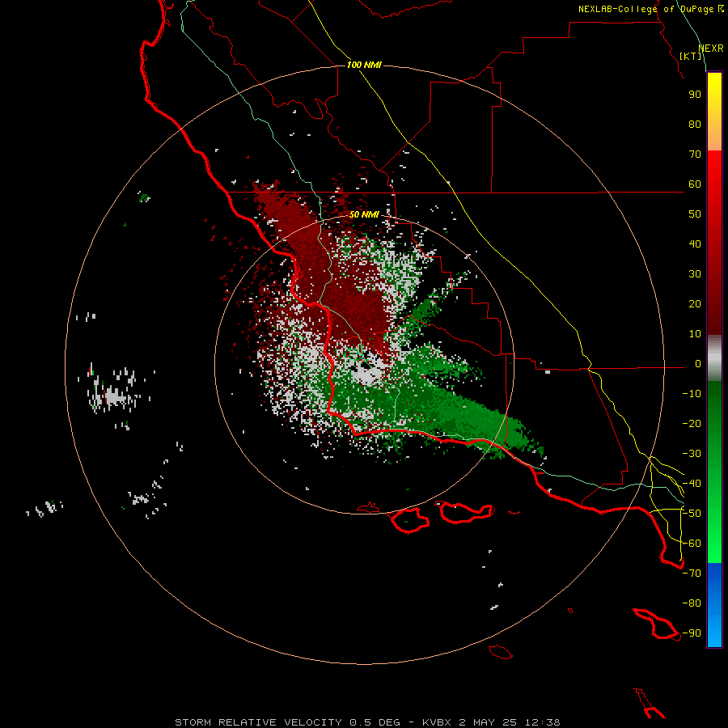728x728 pixels.
Task: Click the NEXR label above the color bar
Action: [711, 49]
